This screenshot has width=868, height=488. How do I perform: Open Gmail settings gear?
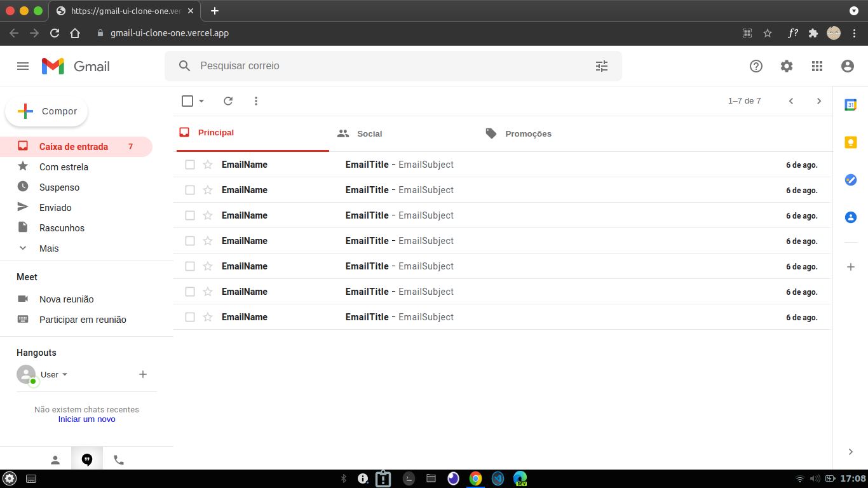tap(786, 65)
